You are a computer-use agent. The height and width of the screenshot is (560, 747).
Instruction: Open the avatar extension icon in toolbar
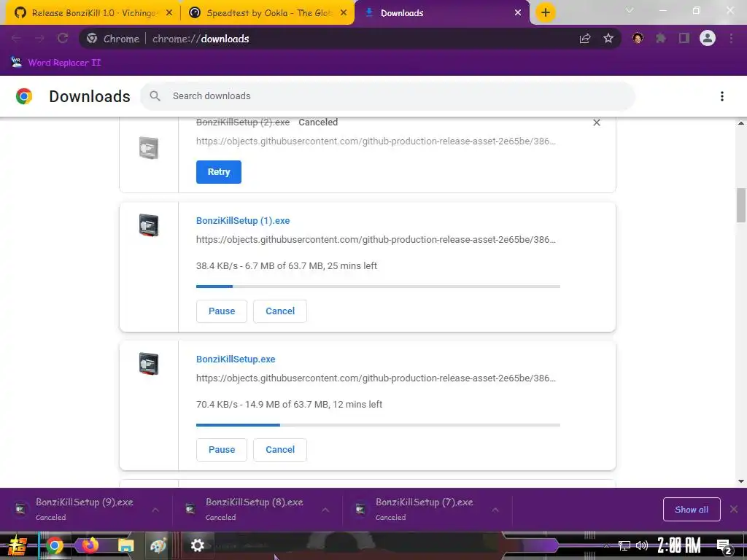tap(638, 39)
